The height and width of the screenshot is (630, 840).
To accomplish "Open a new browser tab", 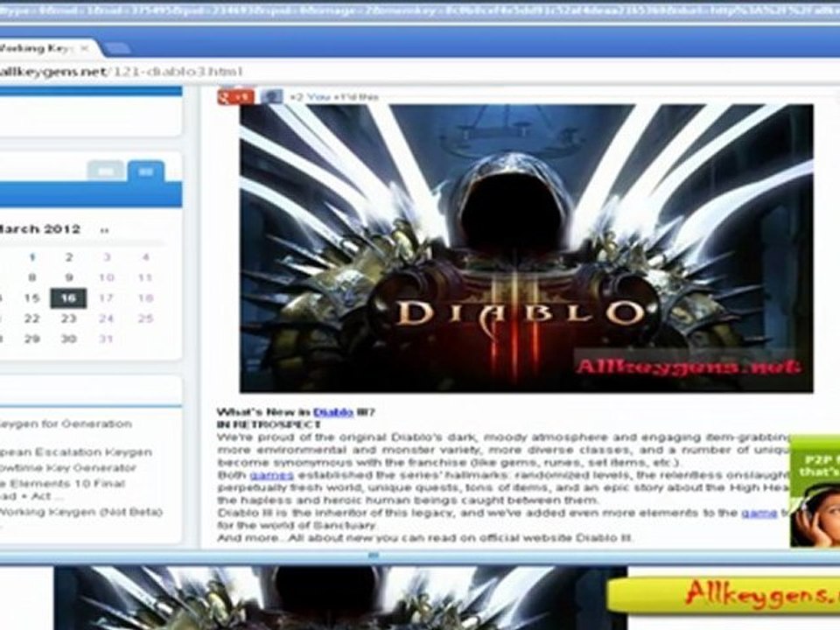I will coord(116,49).
